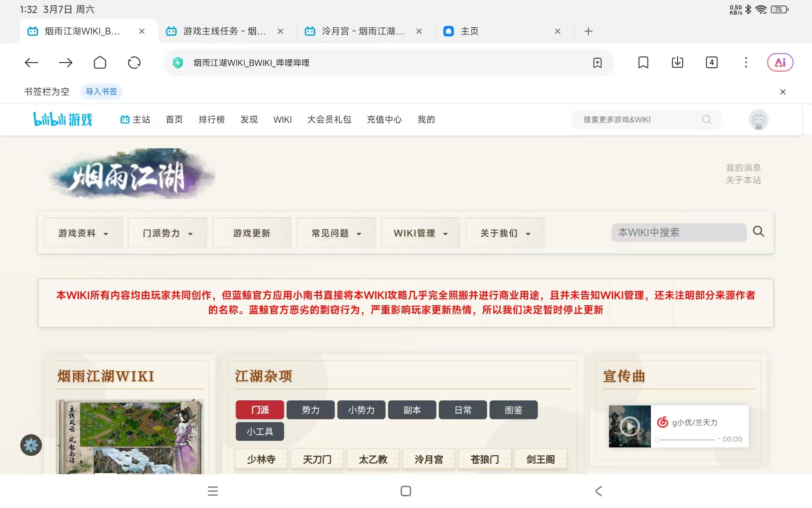812x508 pixels.
Task: Select the 势力 category tab
Action: 311,410
